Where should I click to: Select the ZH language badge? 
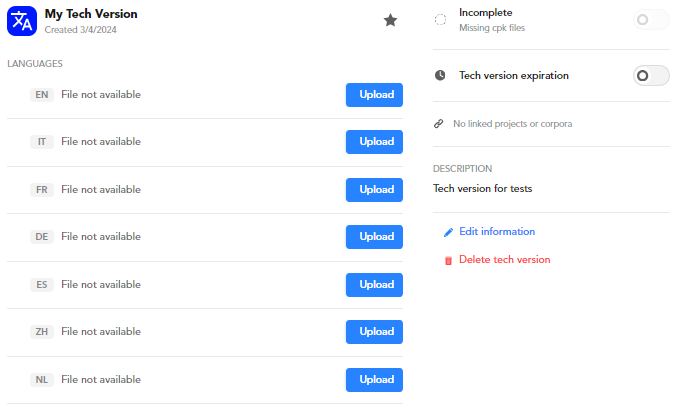[x=42, y=332]
